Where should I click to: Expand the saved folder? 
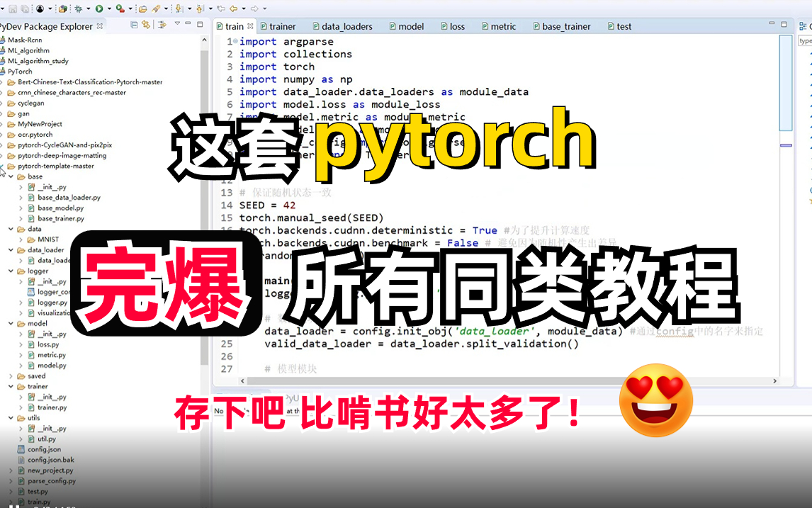click(11, 376)
